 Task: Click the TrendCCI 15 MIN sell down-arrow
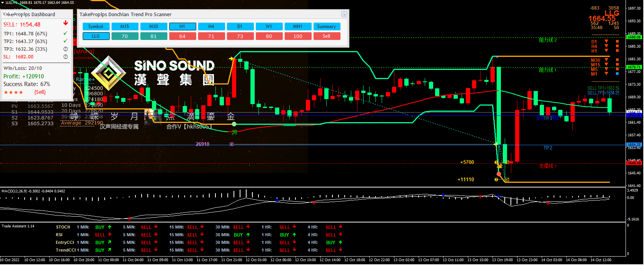pyautogui.click(x=202, y=250)
